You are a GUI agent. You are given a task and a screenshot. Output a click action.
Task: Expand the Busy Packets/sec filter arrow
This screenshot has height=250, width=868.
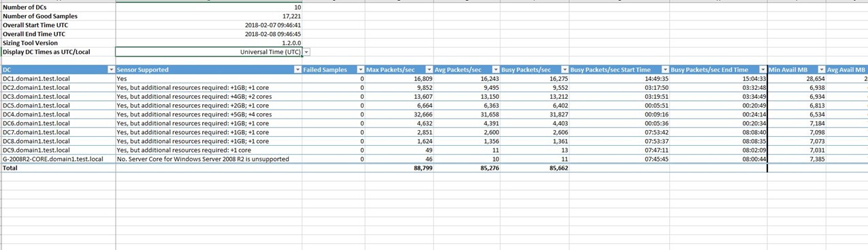(x=564, y=69)
